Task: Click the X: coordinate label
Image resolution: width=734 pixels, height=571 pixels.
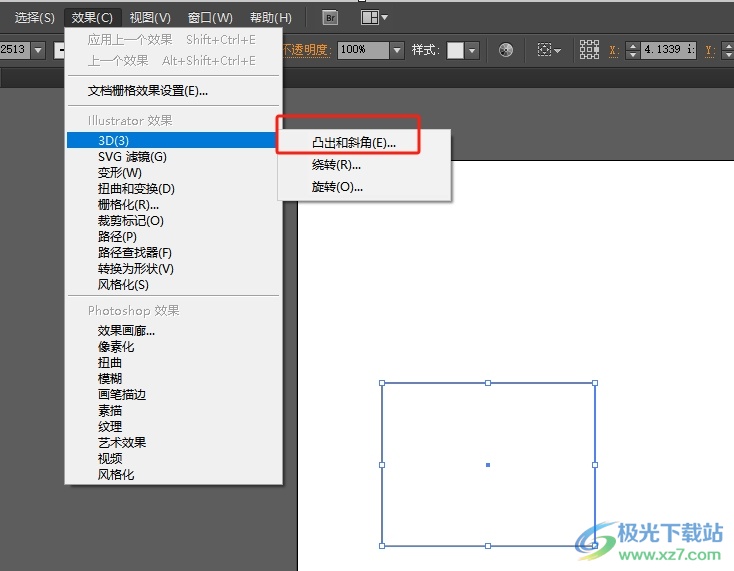Action: [x=614, y=50]
